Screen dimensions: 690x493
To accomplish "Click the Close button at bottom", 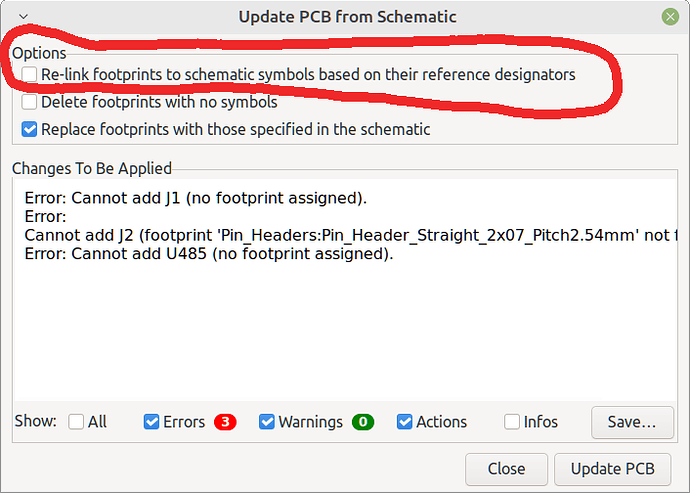I will tap(506, 469).
